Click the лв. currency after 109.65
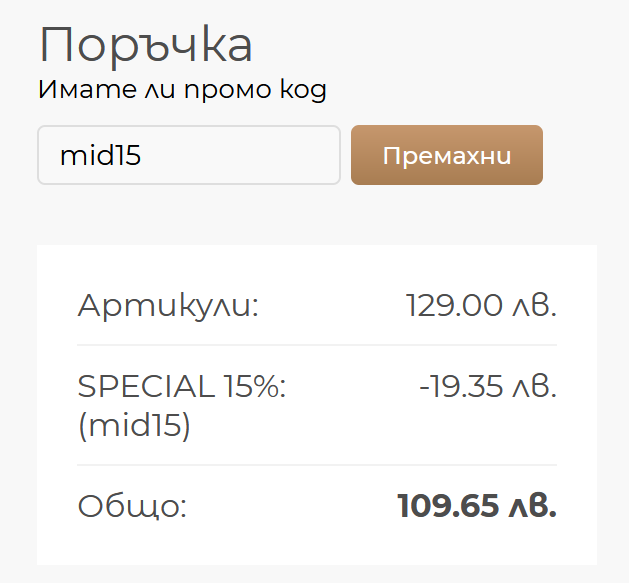The width and height of the screenshot is (629, 583). tap(531, 506)
